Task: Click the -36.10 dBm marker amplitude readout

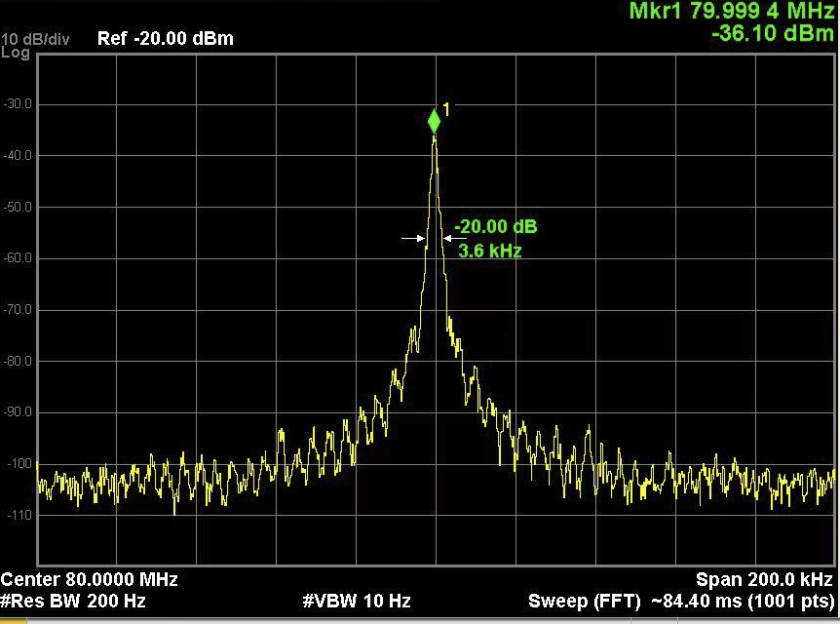Action: coord(773,33)
